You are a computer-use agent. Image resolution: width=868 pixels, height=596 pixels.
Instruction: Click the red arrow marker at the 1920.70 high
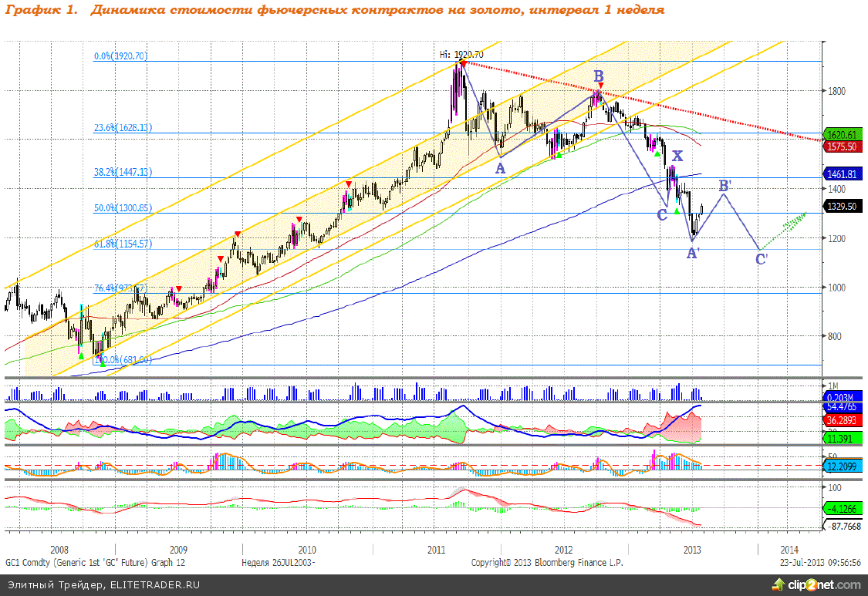tap(462, 63)
